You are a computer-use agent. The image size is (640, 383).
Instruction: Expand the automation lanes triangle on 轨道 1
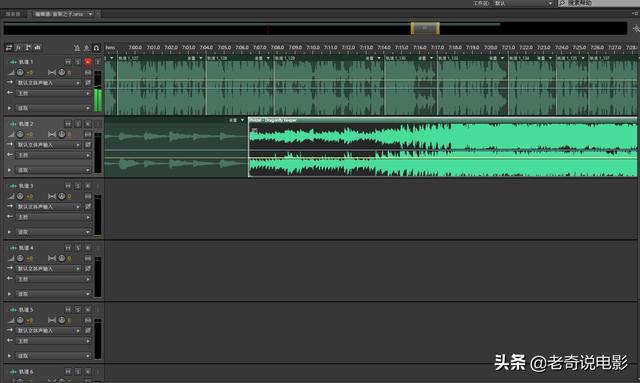(9, 108)
